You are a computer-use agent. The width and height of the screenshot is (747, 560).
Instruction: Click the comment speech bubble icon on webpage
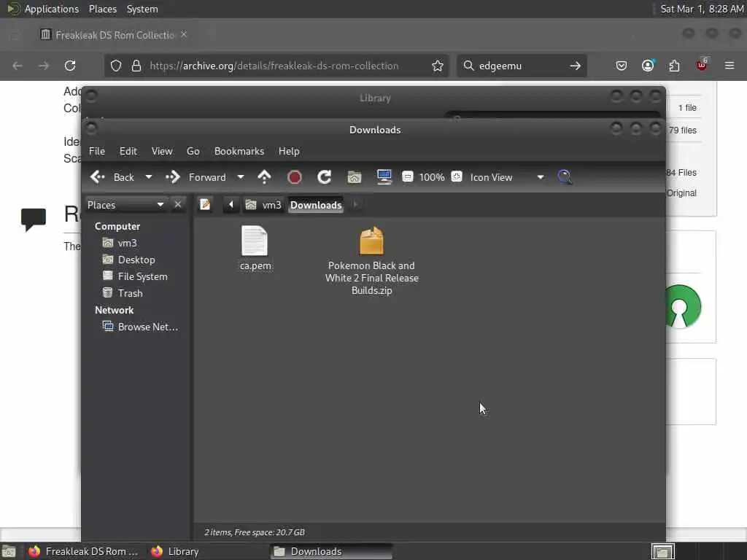click(34, 219)
